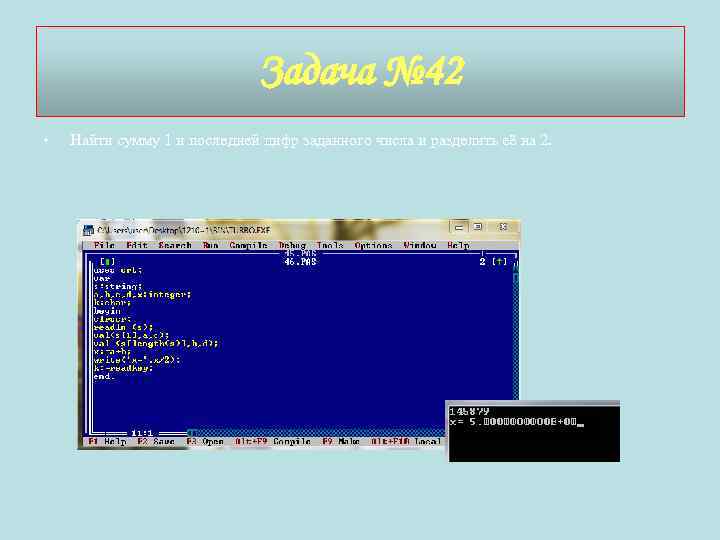Click the write('x=',x/2) code line
720x540 pixels.
coord(137,360)
